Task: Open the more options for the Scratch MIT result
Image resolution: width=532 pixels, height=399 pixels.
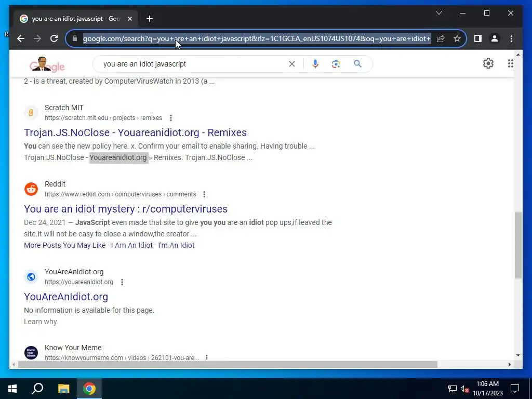Action: (171, 118)
